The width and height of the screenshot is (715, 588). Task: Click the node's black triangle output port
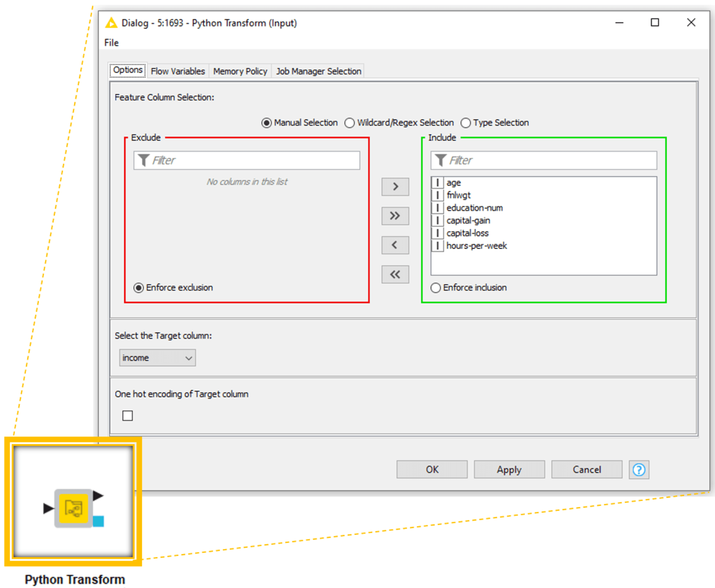[x=98, y=496]
